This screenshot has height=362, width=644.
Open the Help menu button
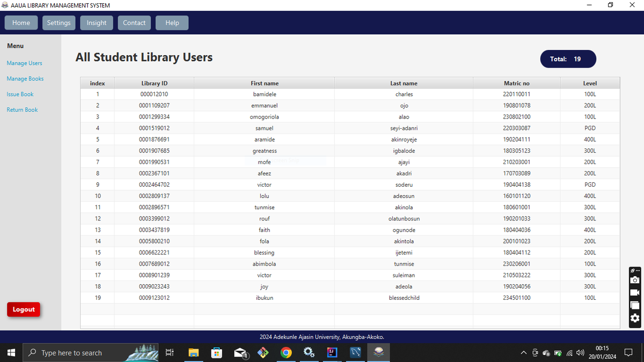pos(172,23)
